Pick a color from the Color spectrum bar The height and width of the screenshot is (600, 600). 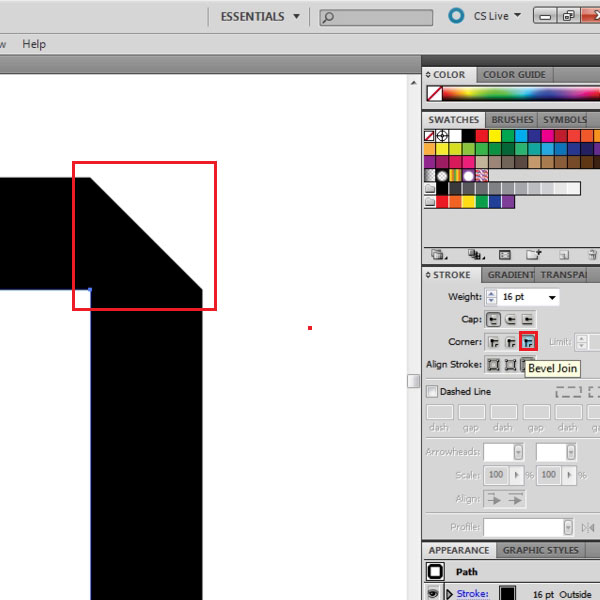(521, 94)
